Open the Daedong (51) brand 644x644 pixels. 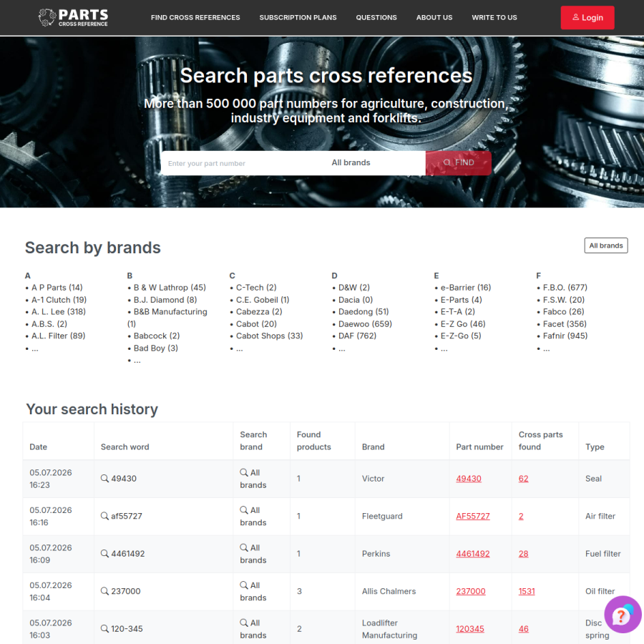tap(364, 312)
